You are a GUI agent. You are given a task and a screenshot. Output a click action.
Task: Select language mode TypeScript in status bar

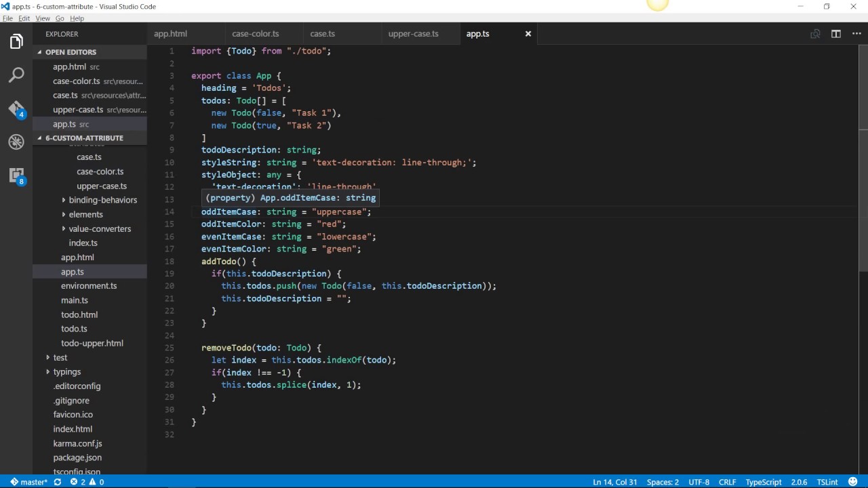[x=764, y=482]
